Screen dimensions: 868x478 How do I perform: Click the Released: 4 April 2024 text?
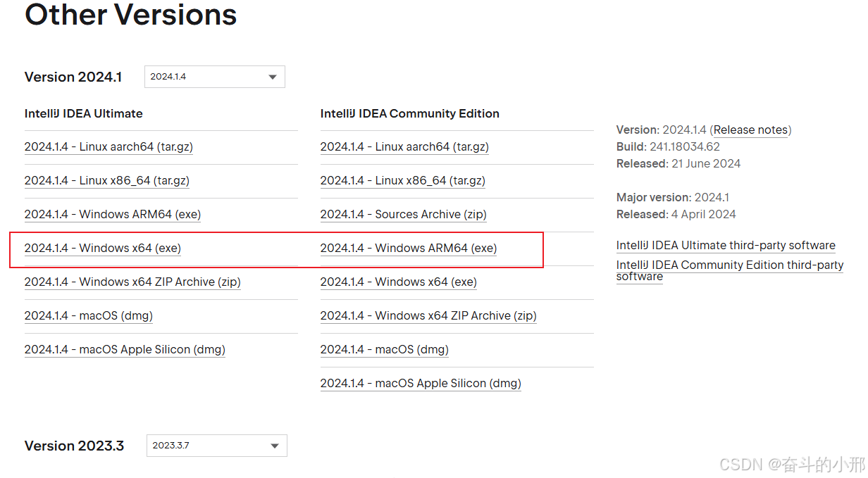676,215
